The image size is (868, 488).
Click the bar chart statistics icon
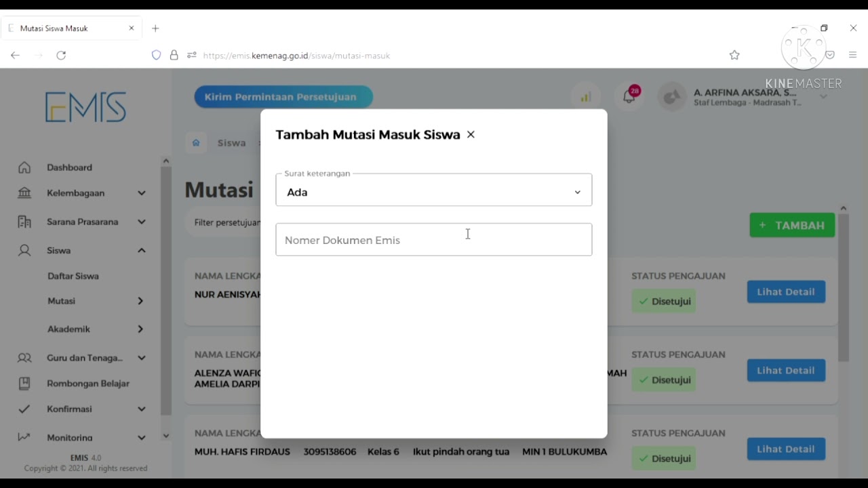[586, 97]
